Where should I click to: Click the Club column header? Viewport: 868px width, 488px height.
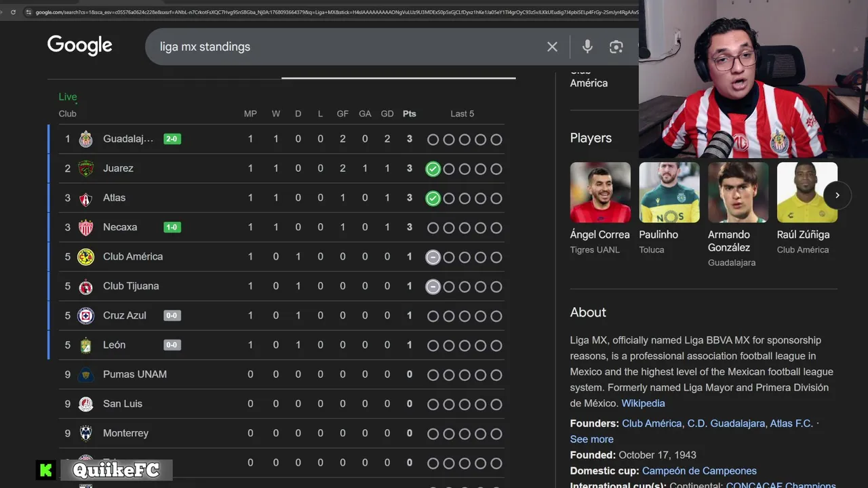click(x=67, y=114)
